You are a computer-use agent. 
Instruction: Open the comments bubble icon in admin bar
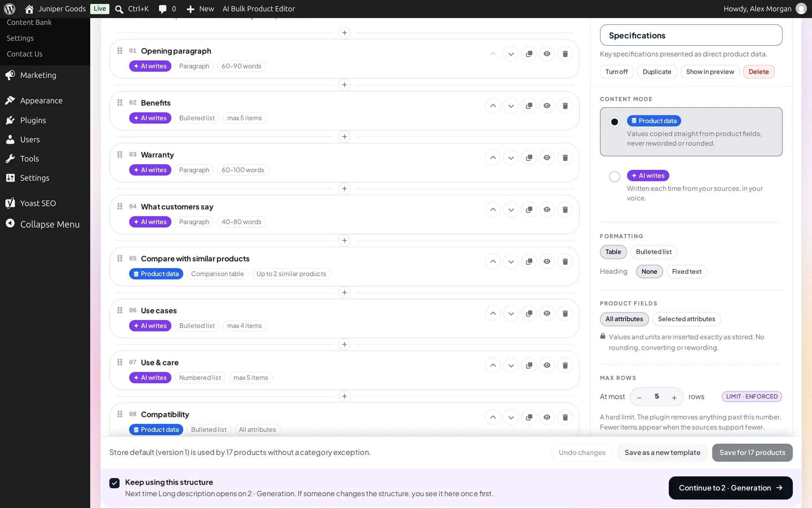[162, 9]
